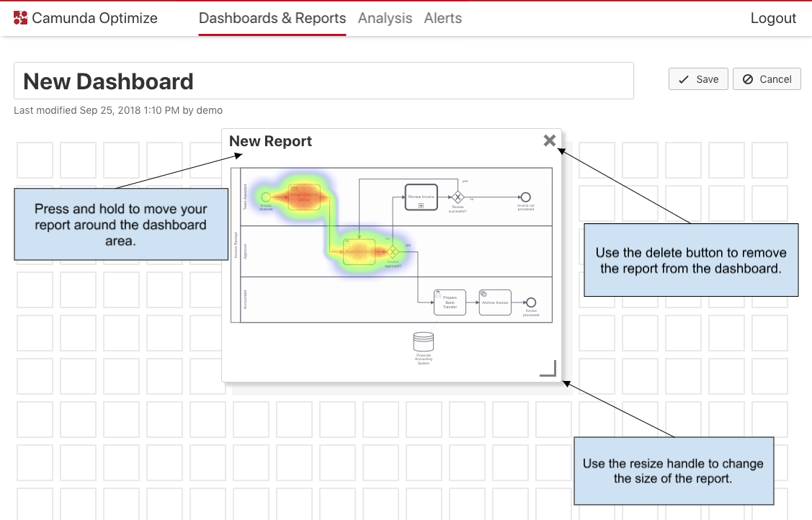The width and height of the screenshot is (812, 520).
Task: Click the Camunda Optimize home title
Action: (x=95, y=18)
